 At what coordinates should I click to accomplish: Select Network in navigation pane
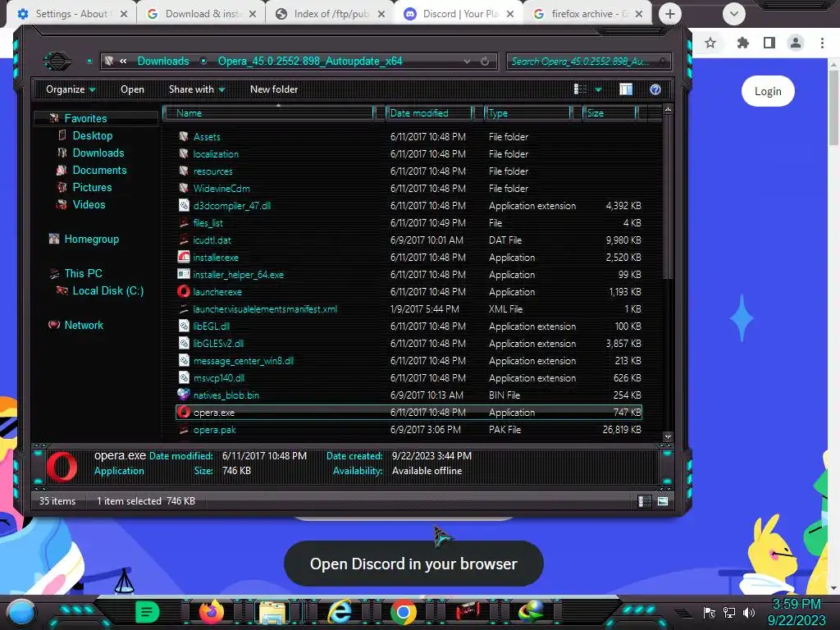[x=84, y=325]
